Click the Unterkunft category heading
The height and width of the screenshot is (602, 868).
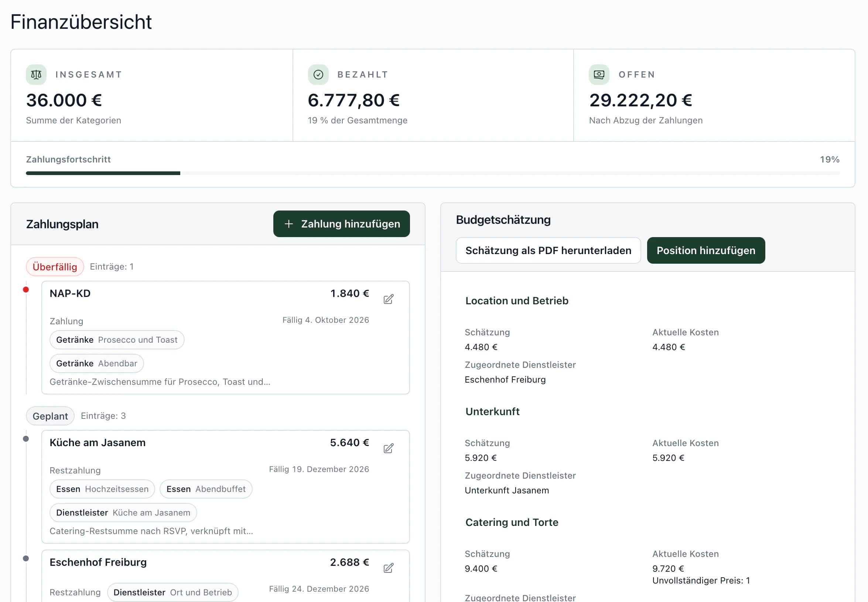(492, 411)
